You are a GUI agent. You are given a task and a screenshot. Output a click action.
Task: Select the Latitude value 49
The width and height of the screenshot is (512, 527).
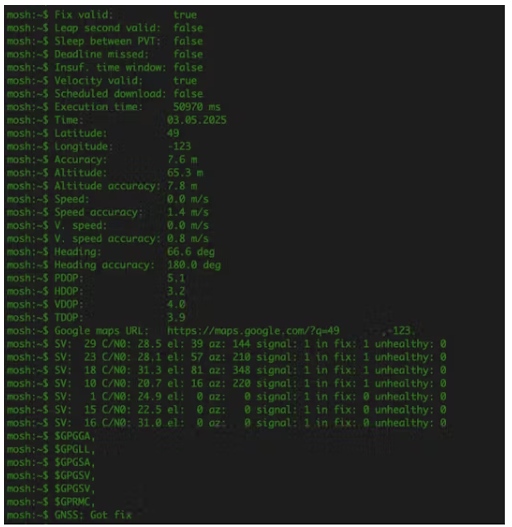(x=173, y=133)
